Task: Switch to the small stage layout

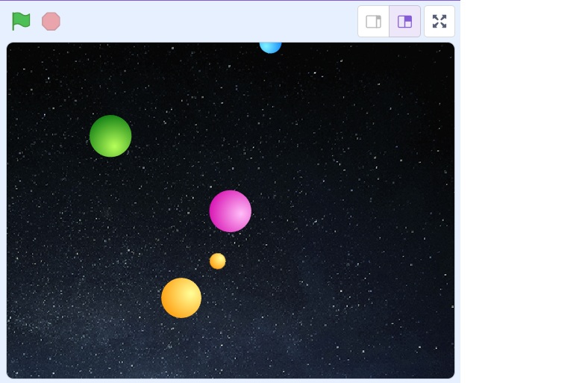Action: (x=373, y=22)
